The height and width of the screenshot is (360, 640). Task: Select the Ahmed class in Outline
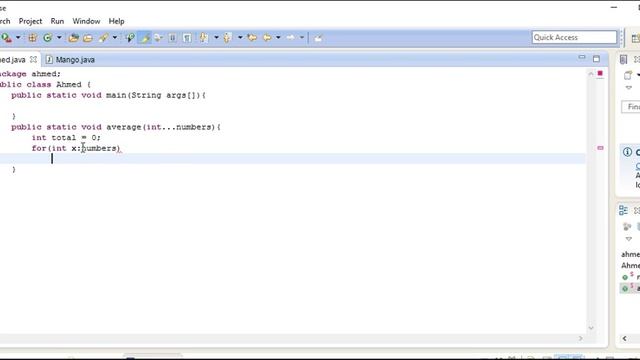pos(631,266)
